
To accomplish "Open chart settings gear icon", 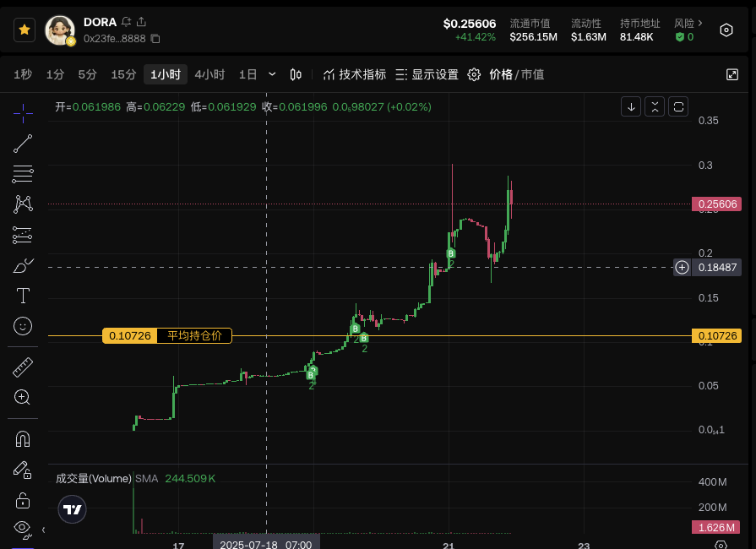I will 474,74.
